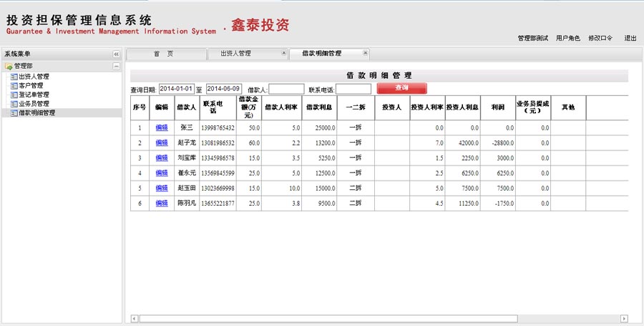This screenshot has width=644, height=326.
Task: Click the 管理部 folder icon
Action: 9,67
